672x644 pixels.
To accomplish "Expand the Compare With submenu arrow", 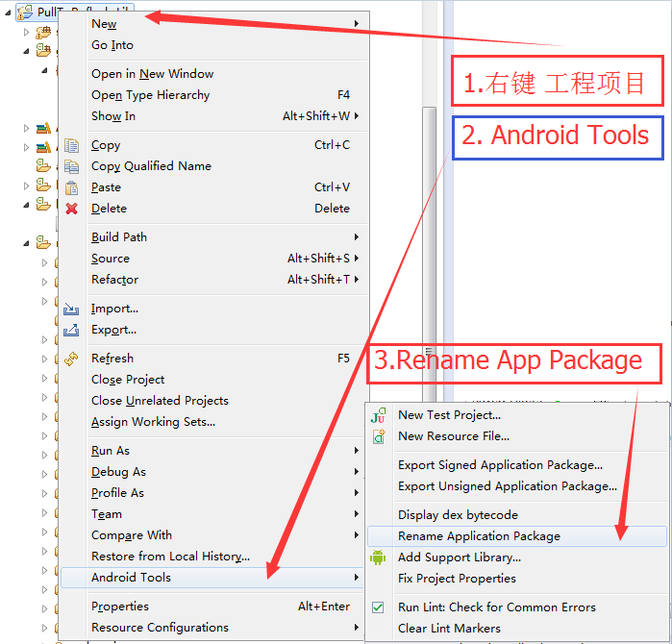I will tap(356, 534).
